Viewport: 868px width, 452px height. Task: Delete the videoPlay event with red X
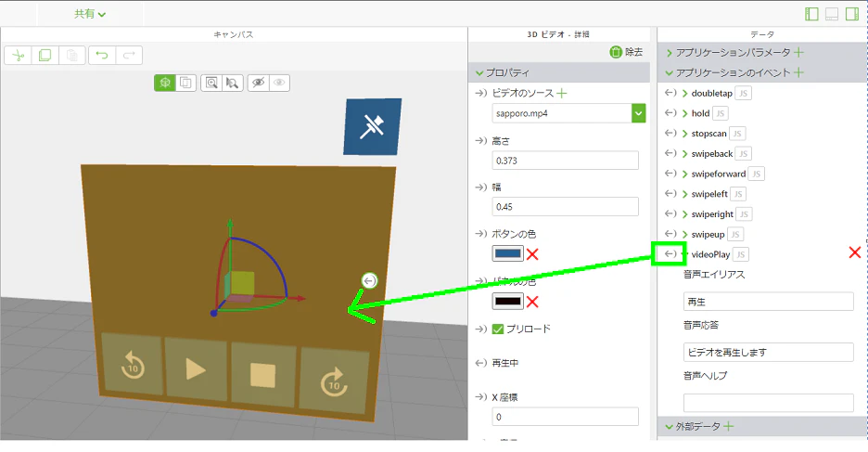[x=855, y=252]
